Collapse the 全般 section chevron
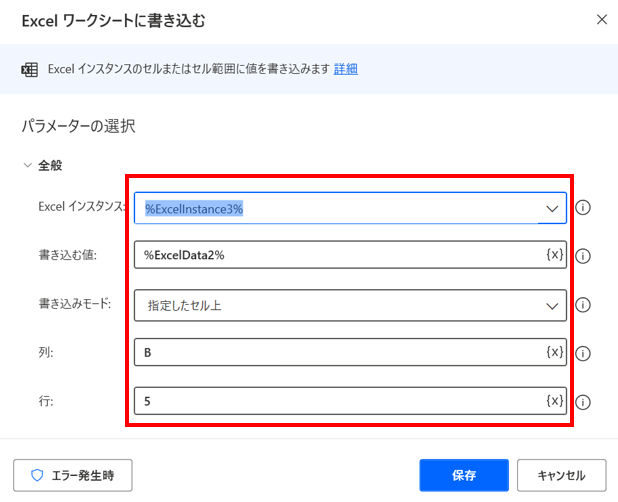Viewport: 618px width, 502px height. coord(28,165)
